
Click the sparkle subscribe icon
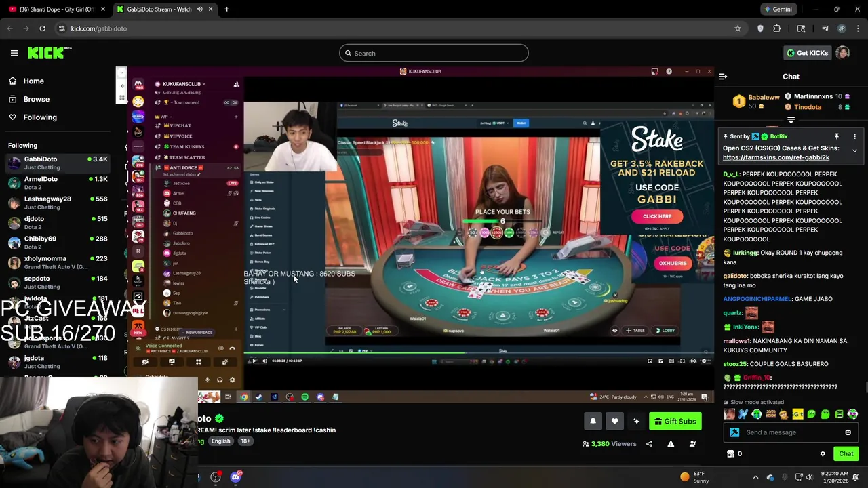point(636,422)
